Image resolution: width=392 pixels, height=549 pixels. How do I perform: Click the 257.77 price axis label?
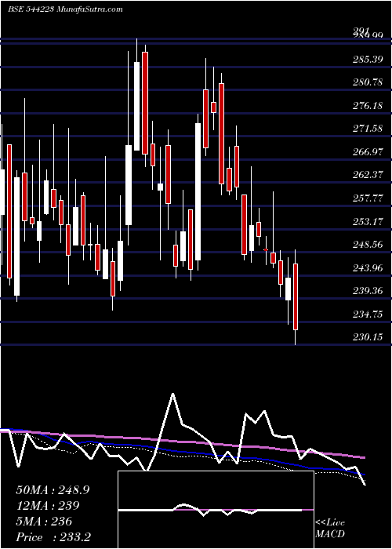point(367,198)
